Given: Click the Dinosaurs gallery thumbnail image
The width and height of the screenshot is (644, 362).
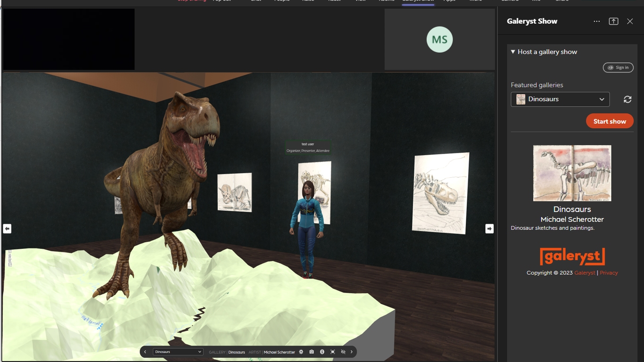Looking at the screenshot, I should [572, 173].
